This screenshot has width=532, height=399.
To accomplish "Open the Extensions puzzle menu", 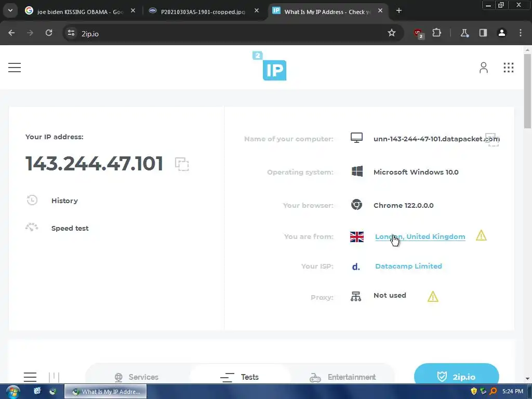I will tap(436, 33).
